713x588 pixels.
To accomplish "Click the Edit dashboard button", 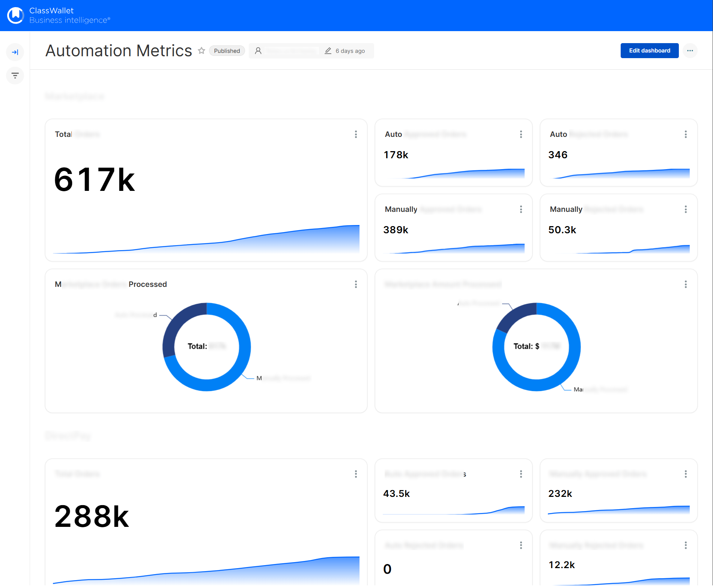I will 649,50.
